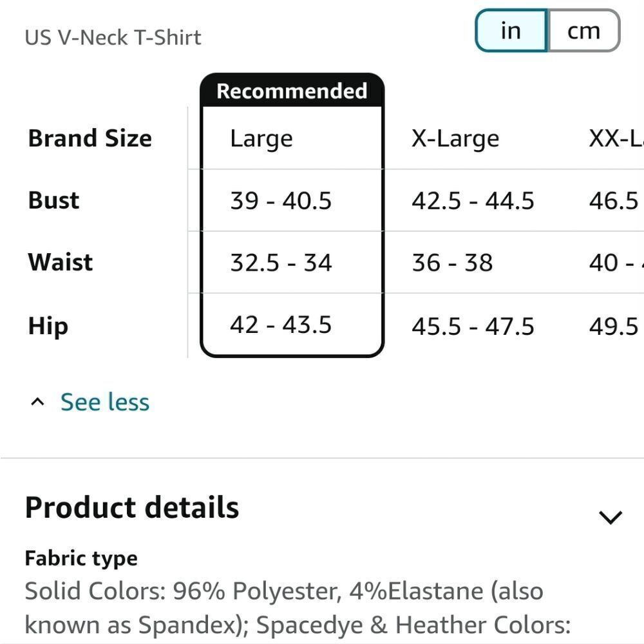Open the collapsed Product details disclosure arrow

coord(609,515)
